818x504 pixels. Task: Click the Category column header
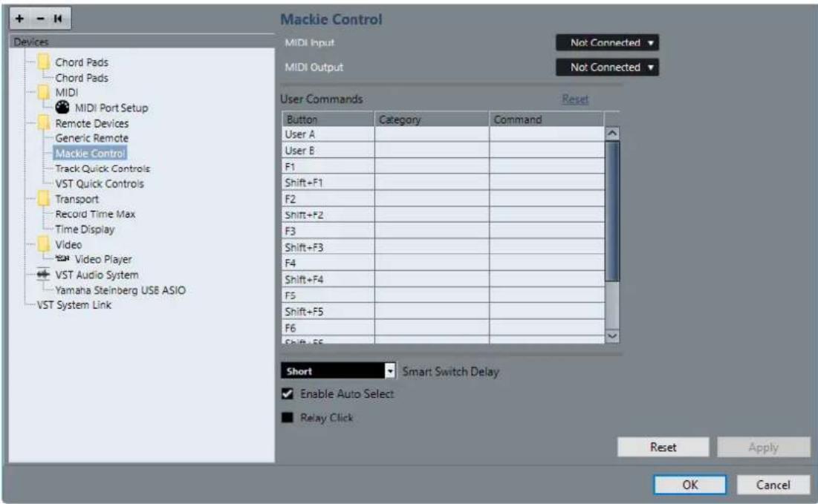click(432, 120)
